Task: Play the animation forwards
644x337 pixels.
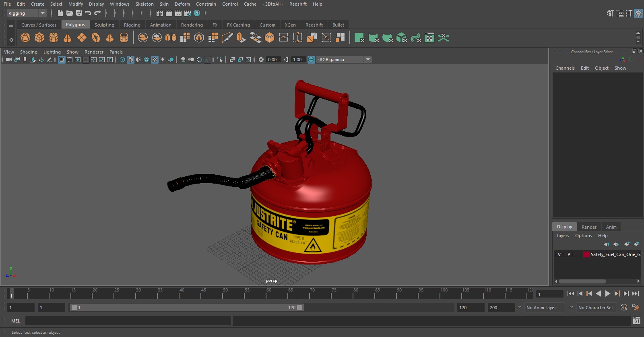Action: (608, 294)
